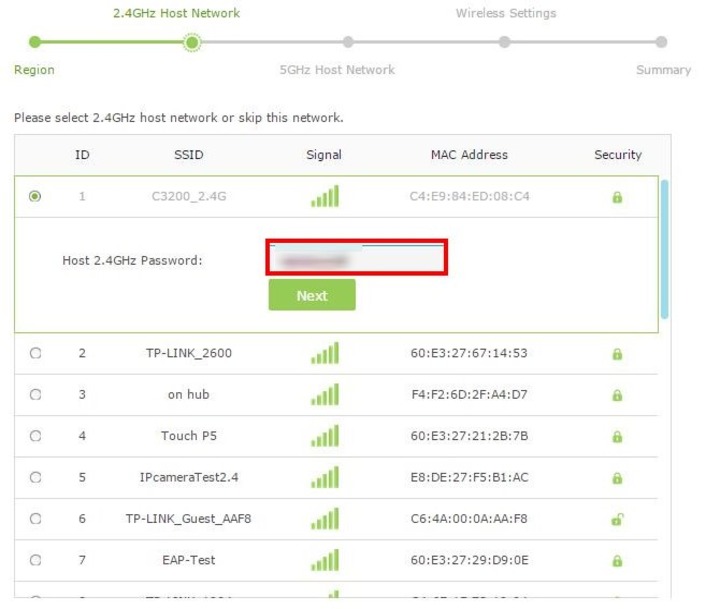Pick the IPcameraTest2.4 radio button

coord(35,478)
